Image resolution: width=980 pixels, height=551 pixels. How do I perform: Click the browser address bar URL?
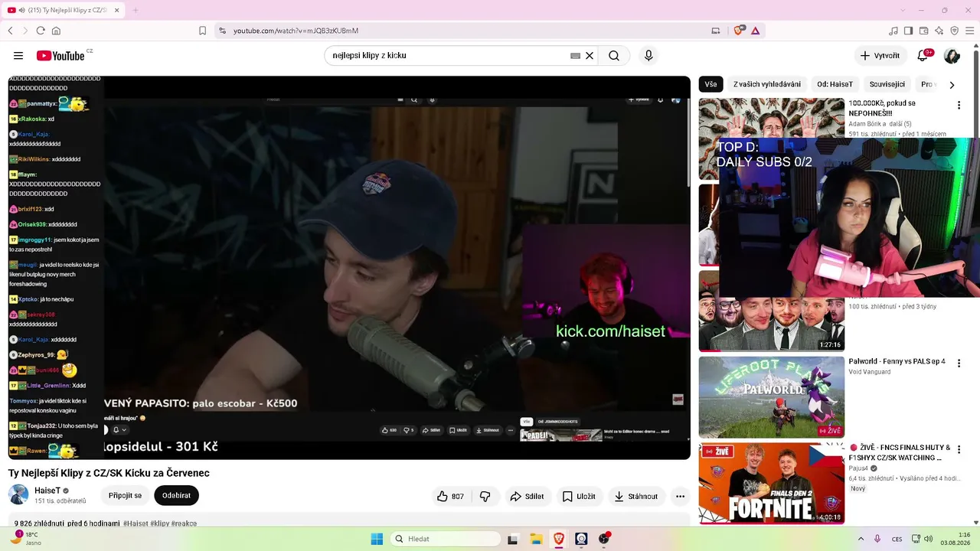pos(296,31)
